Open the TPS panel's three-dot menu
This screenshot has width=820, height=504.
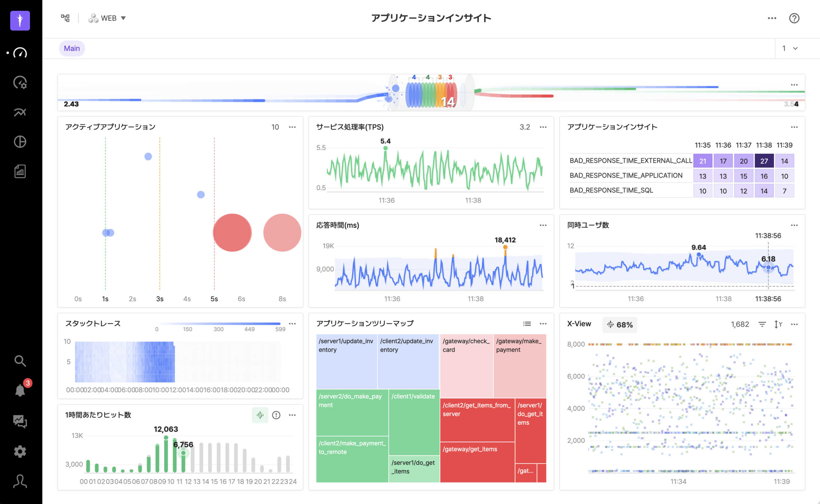[543, 127]
